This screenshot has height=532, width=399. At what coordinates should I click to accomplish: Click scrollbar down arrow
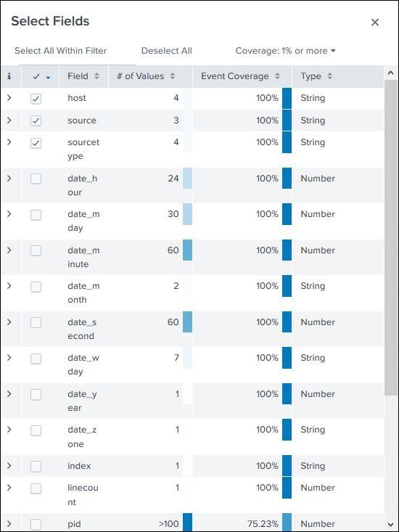point(390,525)
